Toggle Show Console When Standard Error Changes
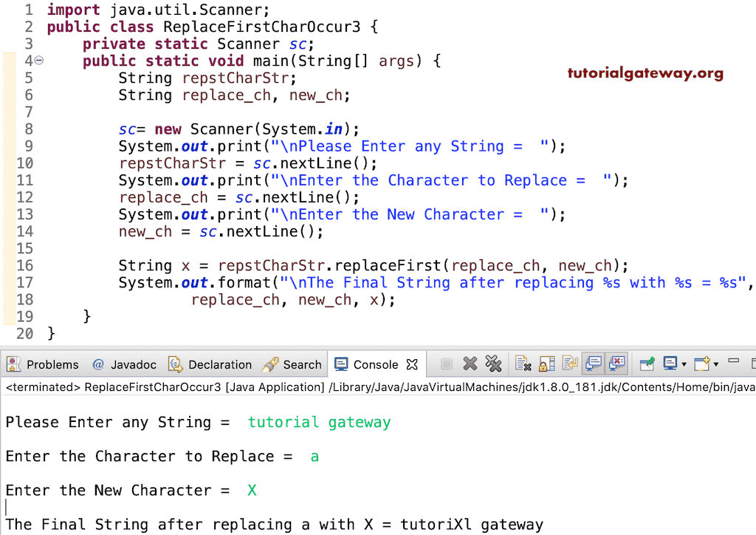756x535 pixels. pyautogui.click(x=616, y=364)
